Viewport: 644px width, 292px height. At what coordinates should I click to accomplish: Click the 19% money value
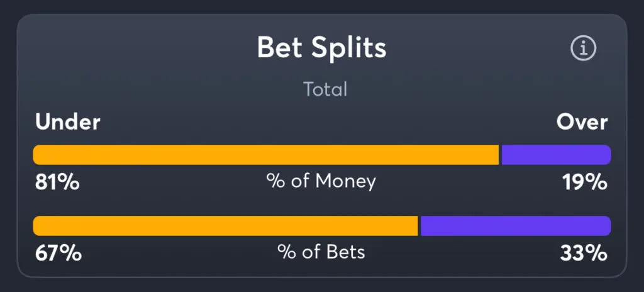(586, 182)
